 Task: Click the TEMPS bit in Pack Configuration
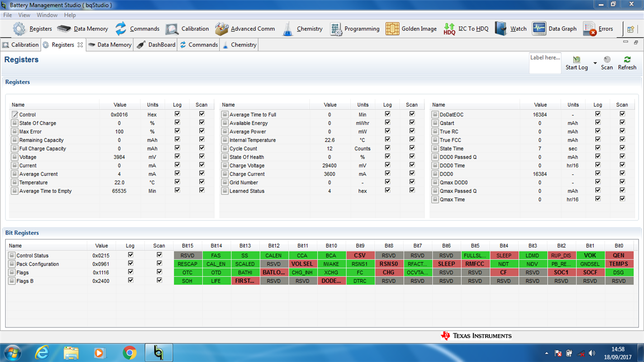(x=619, y=264)
